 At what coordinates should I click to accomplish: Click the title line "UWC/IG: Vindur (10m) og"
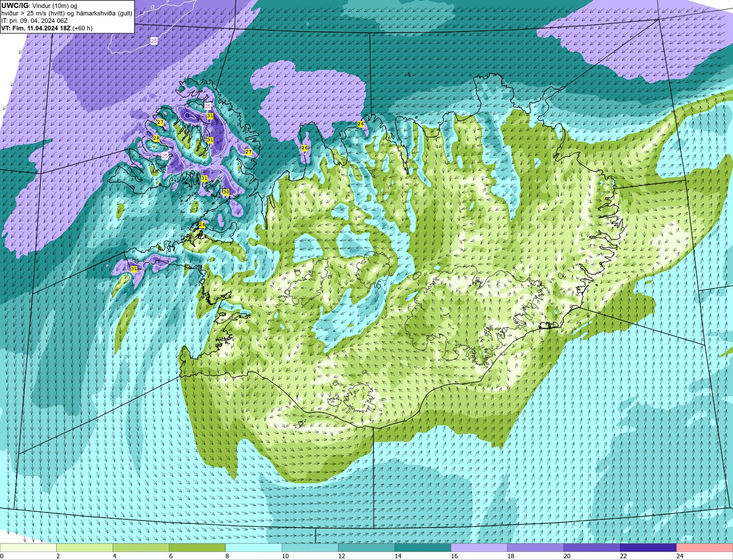[39, 6]
